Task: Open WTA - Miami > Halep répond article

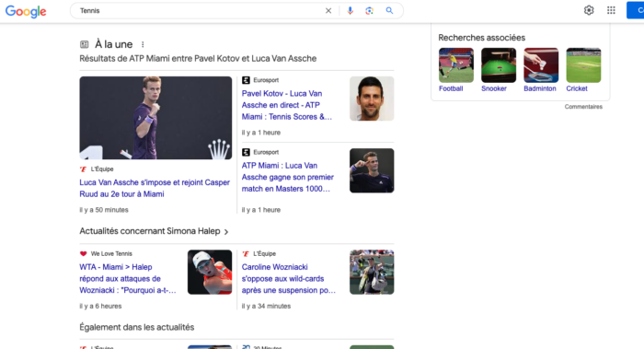Action: point(128,279)
